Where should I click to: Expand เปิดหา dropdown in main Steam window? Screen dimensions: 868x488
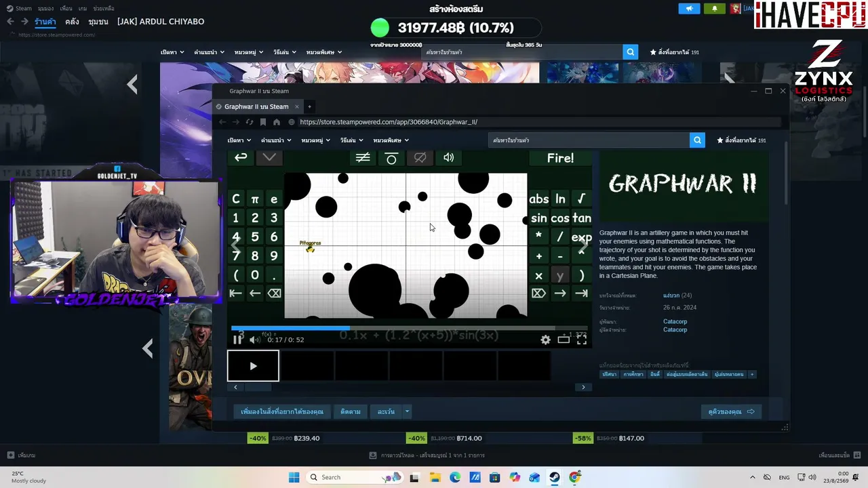tap(172, 52)
